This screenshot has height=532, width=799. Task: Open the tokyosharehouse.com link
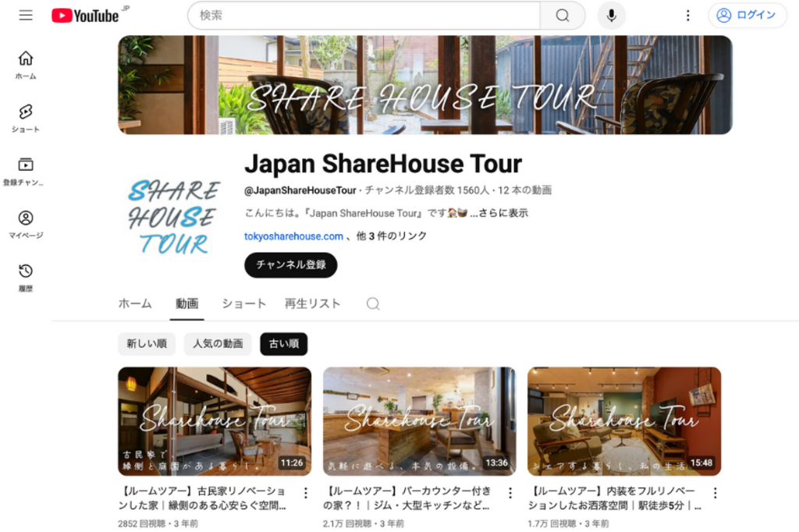click(293, 236)
